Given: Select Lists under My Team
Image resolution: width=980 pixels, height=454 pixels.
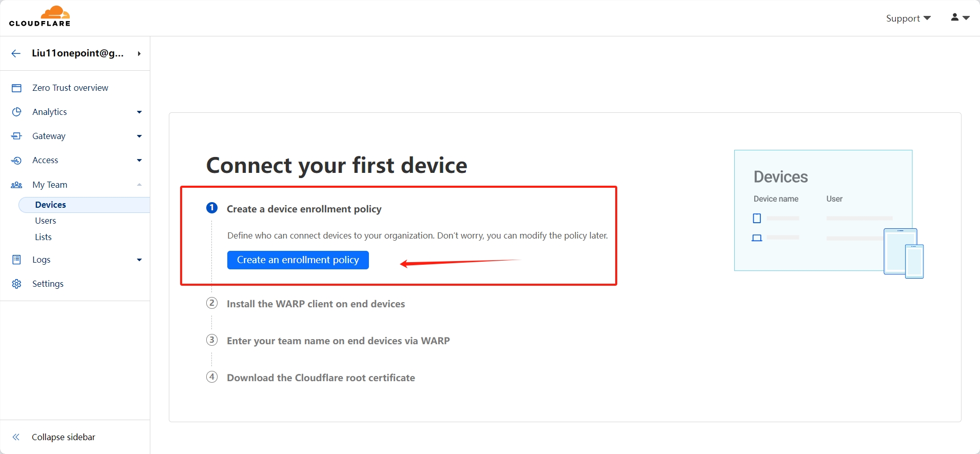Looking at the screenshot, I should point(43,237).
